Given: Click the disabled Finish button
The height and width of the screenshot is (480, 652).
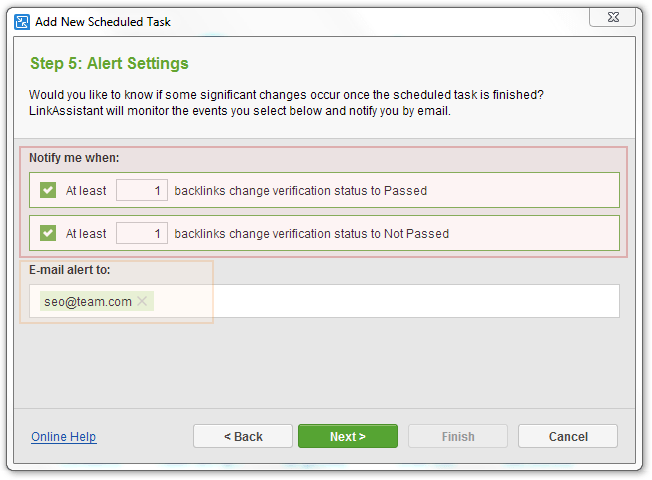Looking at the screenshot, I should pyautogui.click(x=458, y=436).
